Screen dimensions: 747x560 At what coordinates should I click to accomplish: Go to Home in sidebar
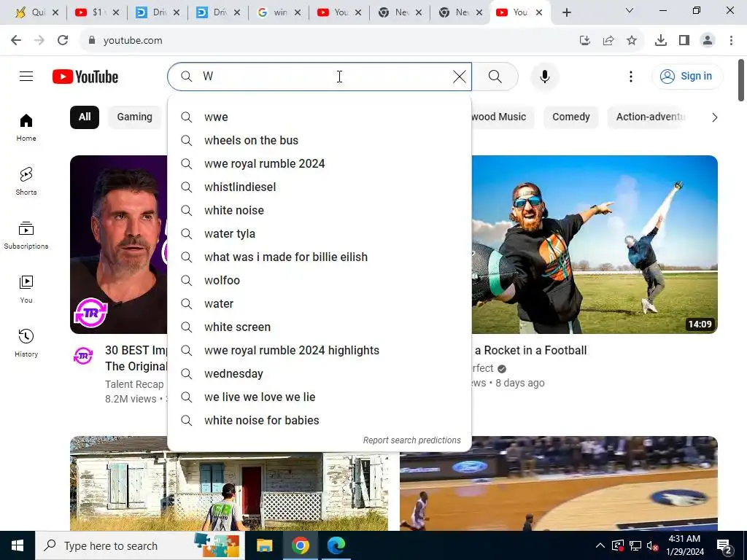[26, 128]
